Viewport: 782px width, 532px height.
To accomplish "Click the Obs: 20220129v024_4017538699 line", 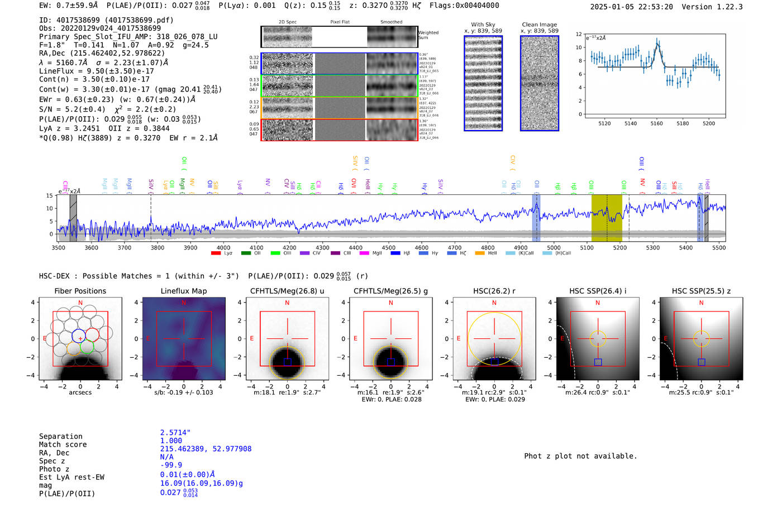I will (100, 28).
